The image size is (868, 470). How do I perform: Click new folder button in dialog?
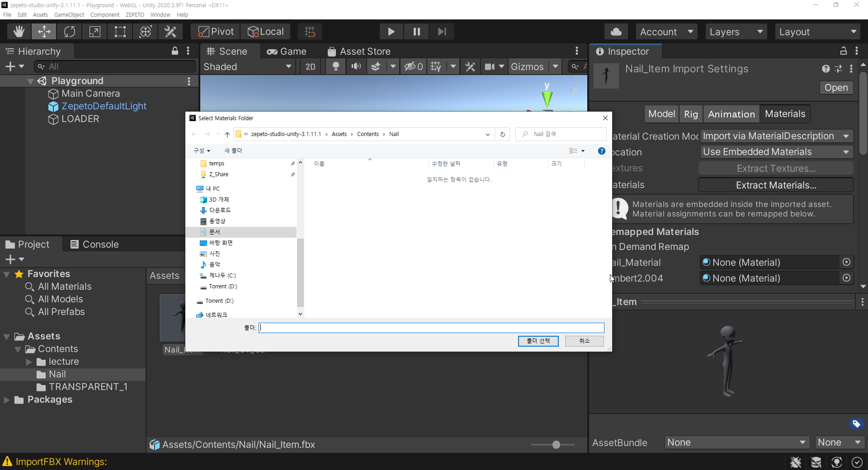[233, 150]
